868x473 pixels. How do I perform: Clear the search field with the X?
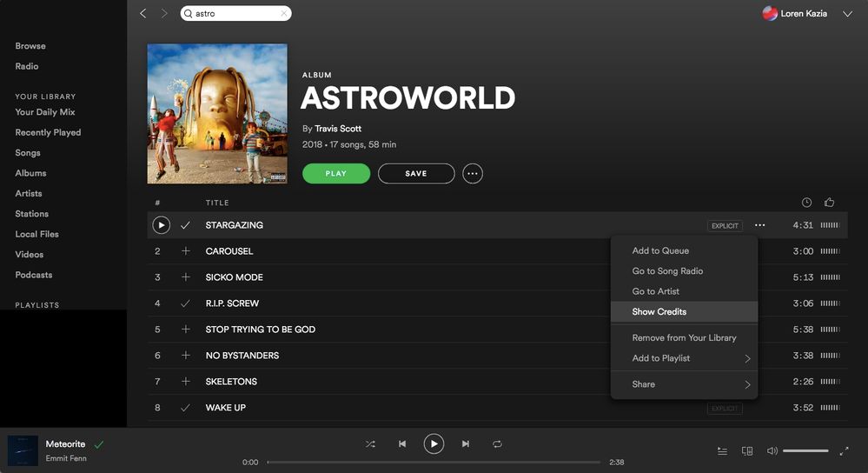(x=283, y=13)
